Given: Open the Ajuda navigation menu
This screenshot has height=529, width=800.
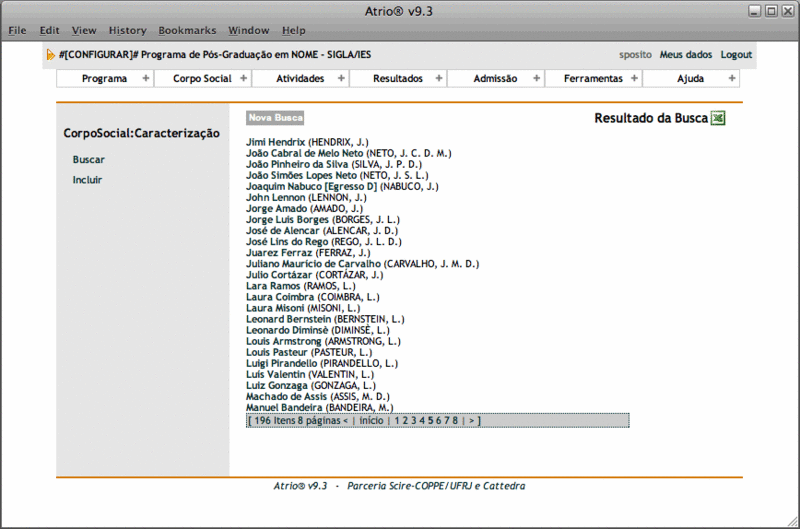Looking at the screenshot, I should click(x=690, y=78).
